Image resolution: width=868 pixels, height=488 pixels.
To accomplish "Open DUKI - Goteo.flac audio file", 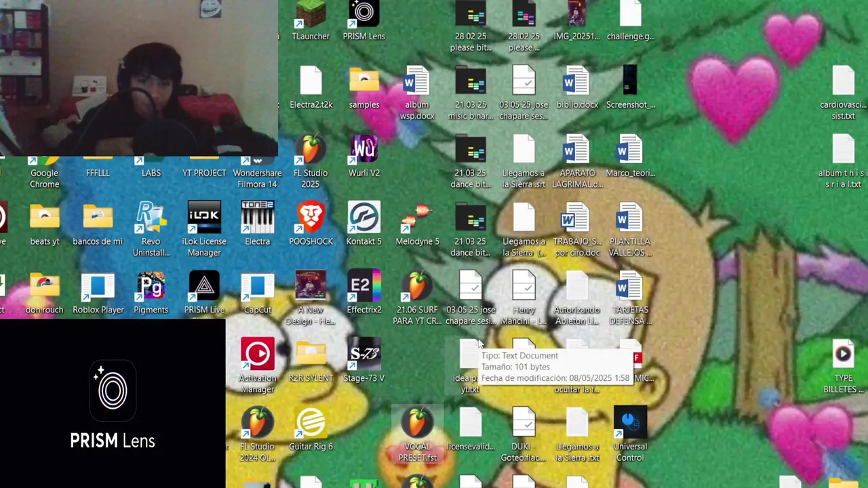I will (x=524, y=435).
